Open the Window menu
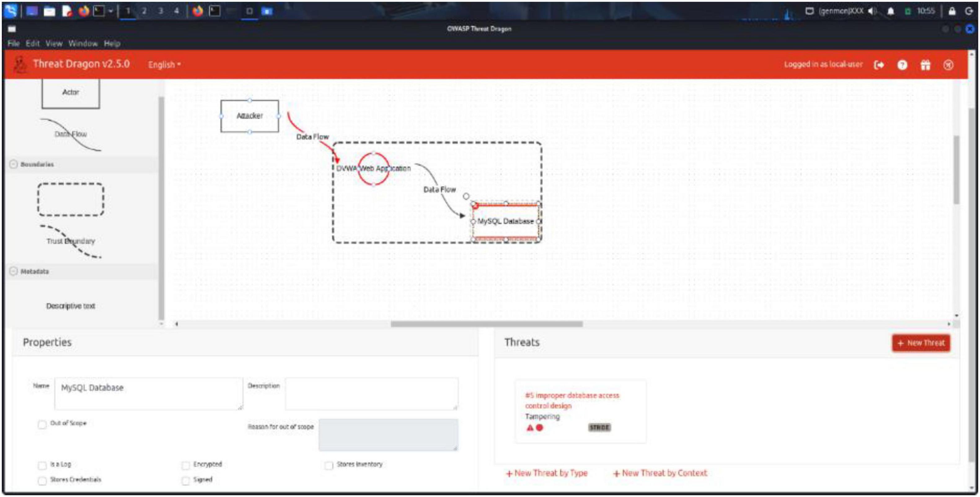Screen dimensions: 980x497 [x=83, y=43]
